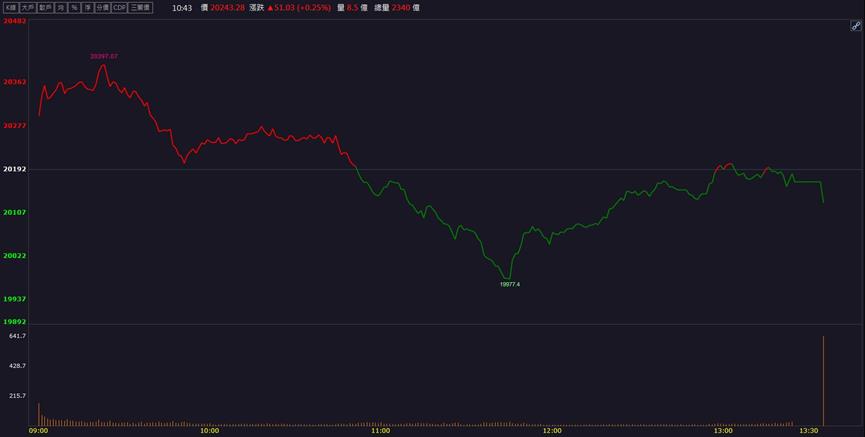The height and width of the screenshot is (437, 865).
Task: Toggle the CDP indicator button
Action: click(119, 8)
